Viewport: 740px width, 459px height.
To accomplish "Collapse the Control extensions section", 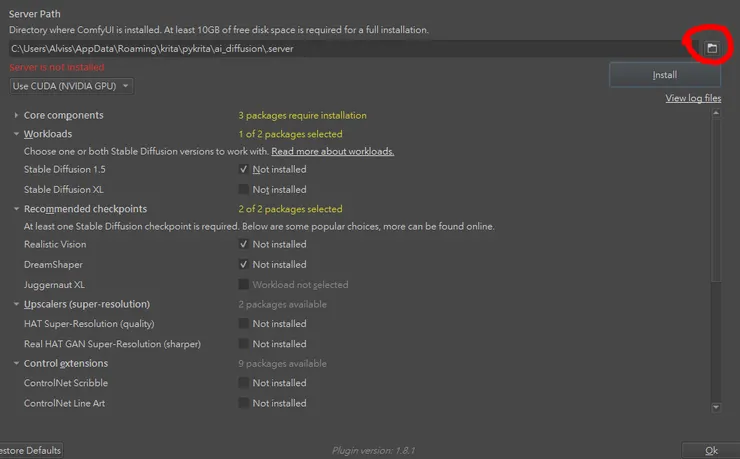I will tap(17, 363).
